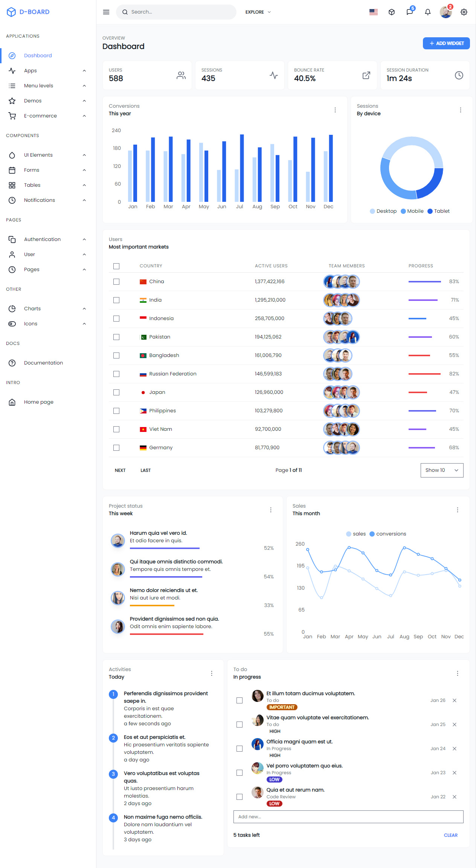Click the Bounce Rate external link icon
The image size is (476, 868).
pos(366,75)
